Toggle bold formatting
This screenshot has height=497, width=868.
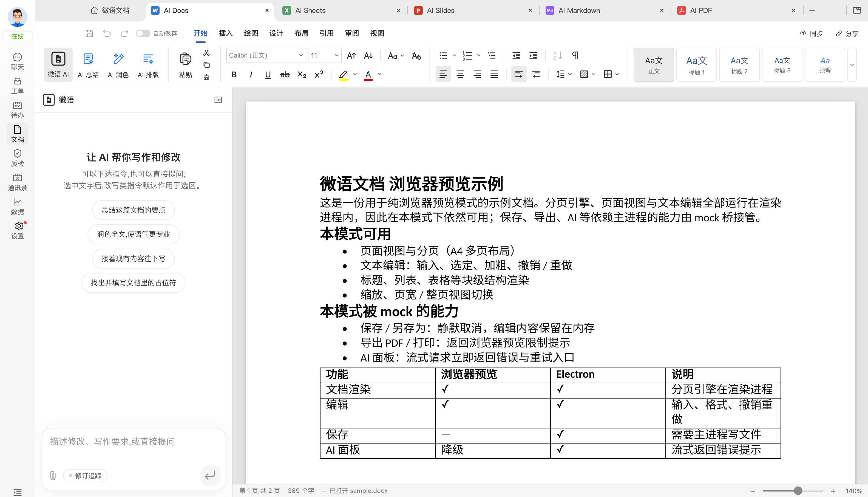pyautogui.click(x=234, y=74)
